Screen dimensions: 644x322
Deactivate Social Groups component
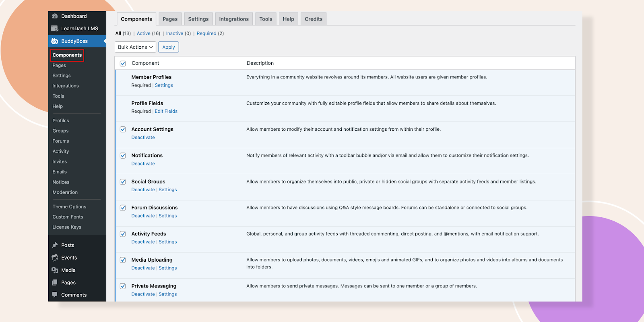tap(143, 190)
